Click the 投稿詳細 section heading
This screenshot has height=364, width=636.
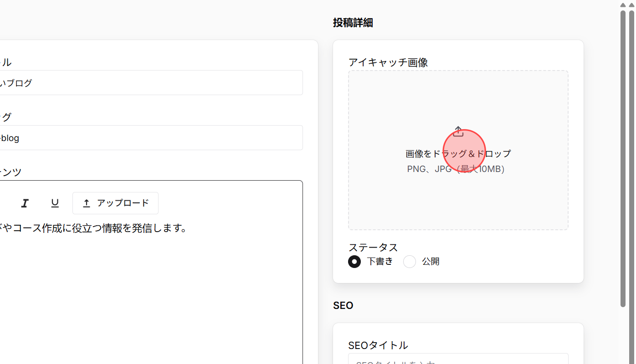point(353,23)
